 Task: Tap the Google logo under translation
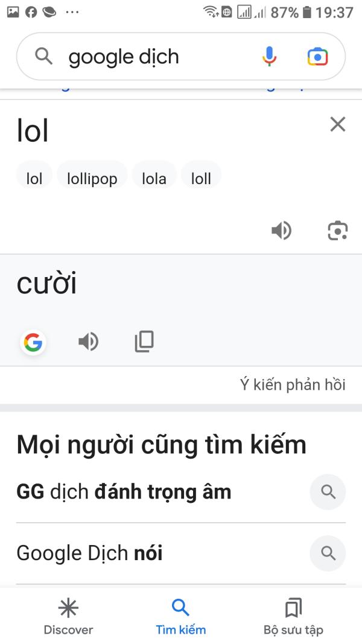pos(33,342)
